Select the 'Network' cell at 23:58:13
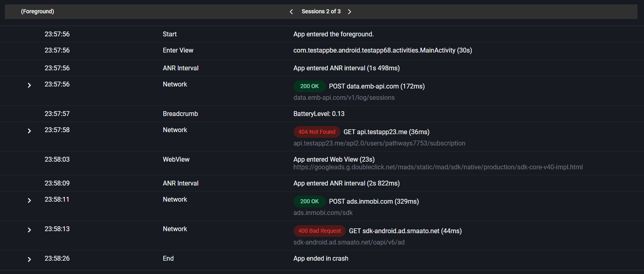Image resolution: width=644 pixels, height=274 pixels. 175,229
